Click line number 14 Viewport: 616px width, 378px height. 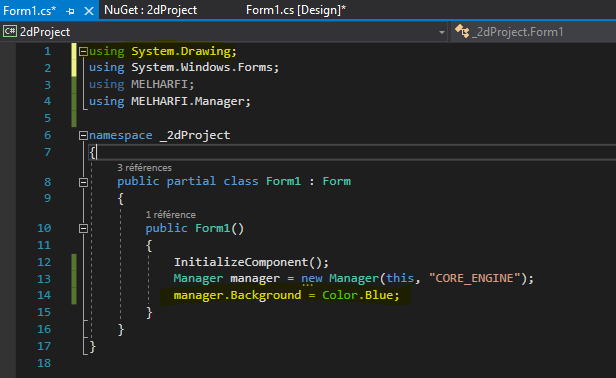(x=44, y=295)
